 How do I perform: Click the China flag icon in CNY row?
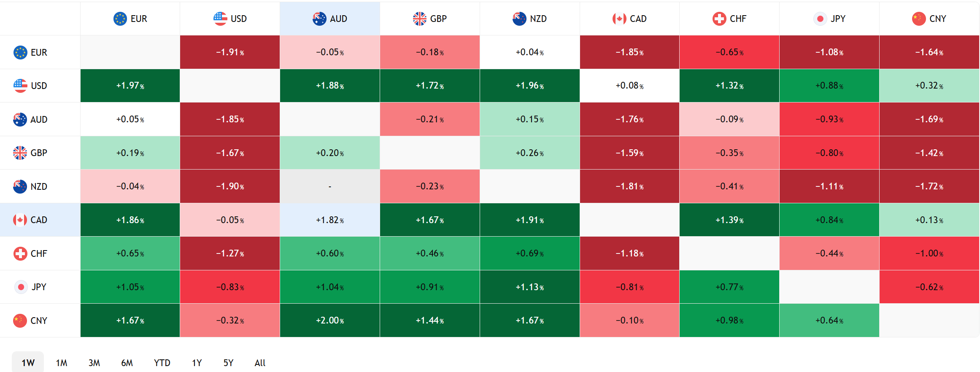click(20, 321)
